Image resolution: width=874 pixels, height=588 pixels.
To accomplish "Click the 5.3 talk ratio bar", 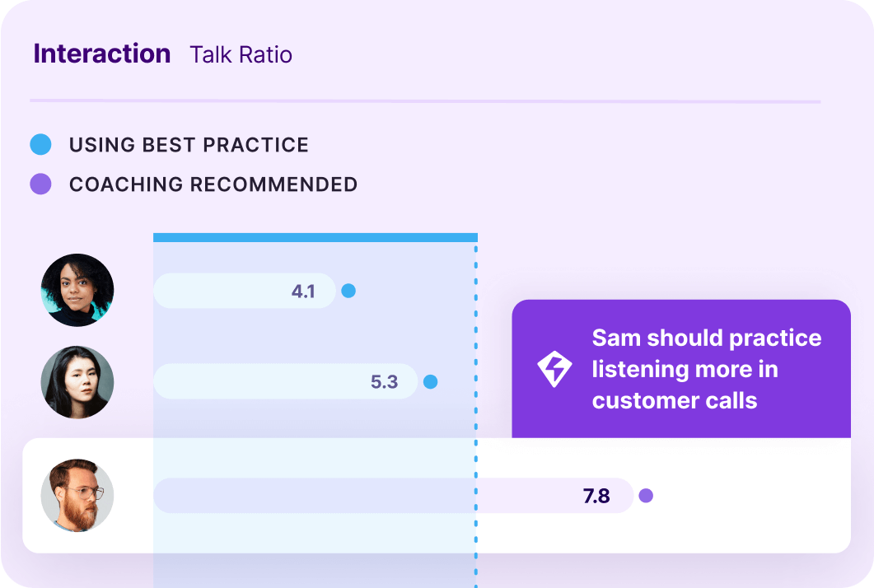I will coord(285,382).
